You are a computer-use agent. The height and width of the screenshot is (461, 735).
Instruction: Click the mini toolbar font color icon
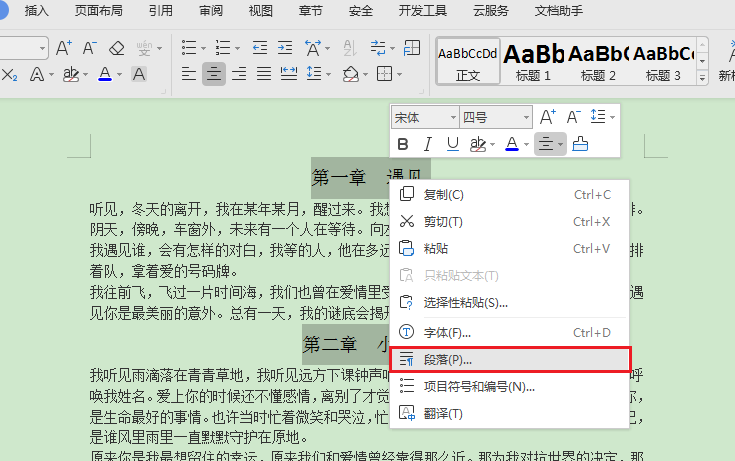512,144
